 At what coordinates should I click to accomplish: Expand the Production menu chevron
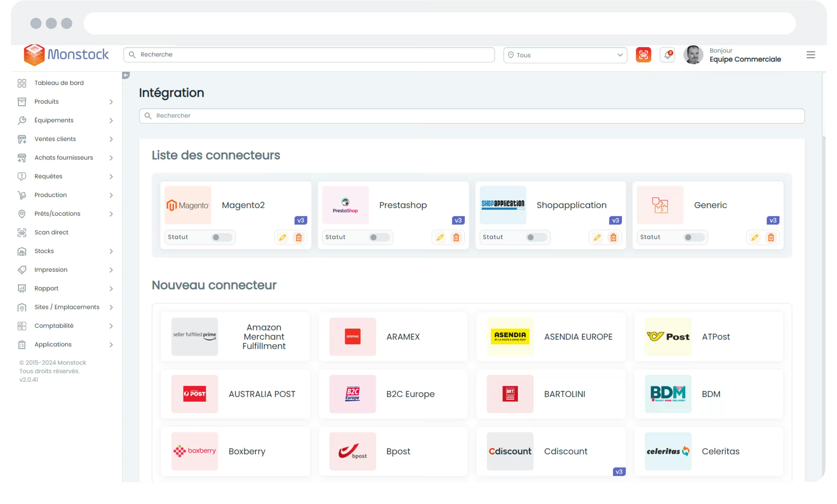click(x=111, y=195)
